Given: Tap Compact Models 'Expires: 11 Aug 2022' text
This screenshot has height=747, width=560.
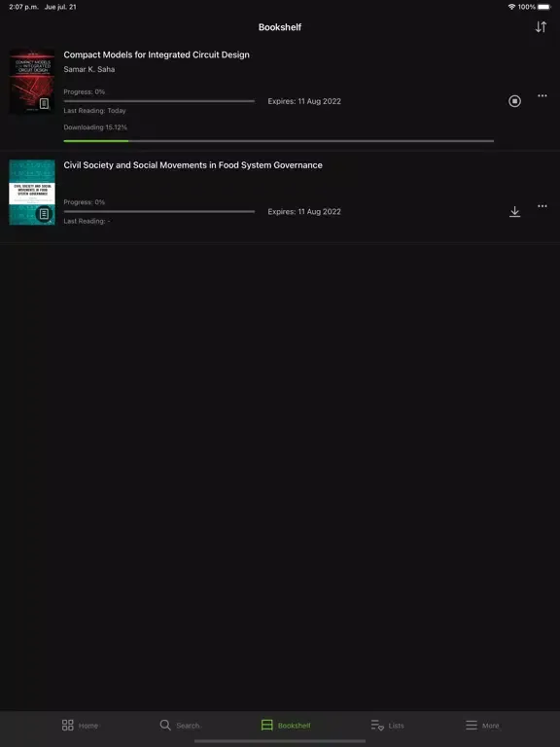Looking at the screenshot, I should click(304, 101).
